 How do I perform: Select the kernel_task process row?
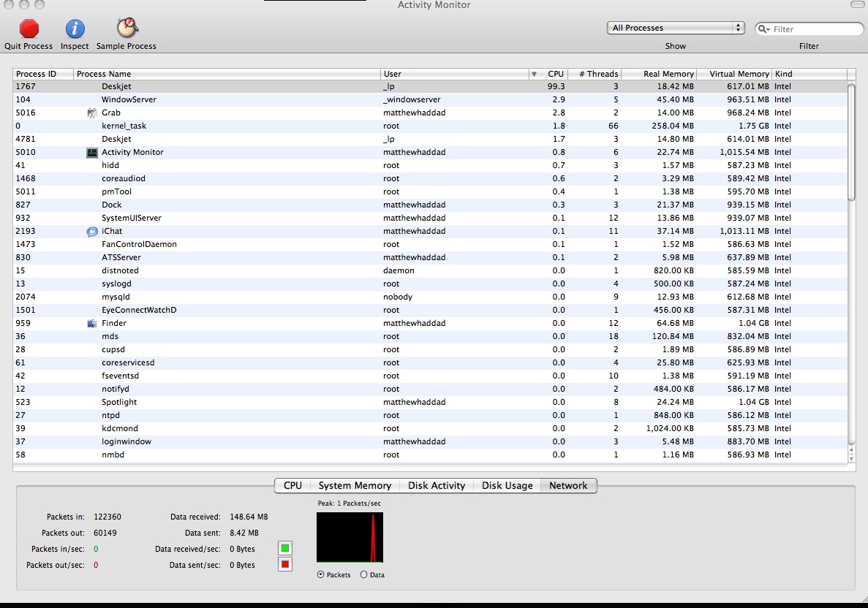pyautogui.click(x=430, y=126)
